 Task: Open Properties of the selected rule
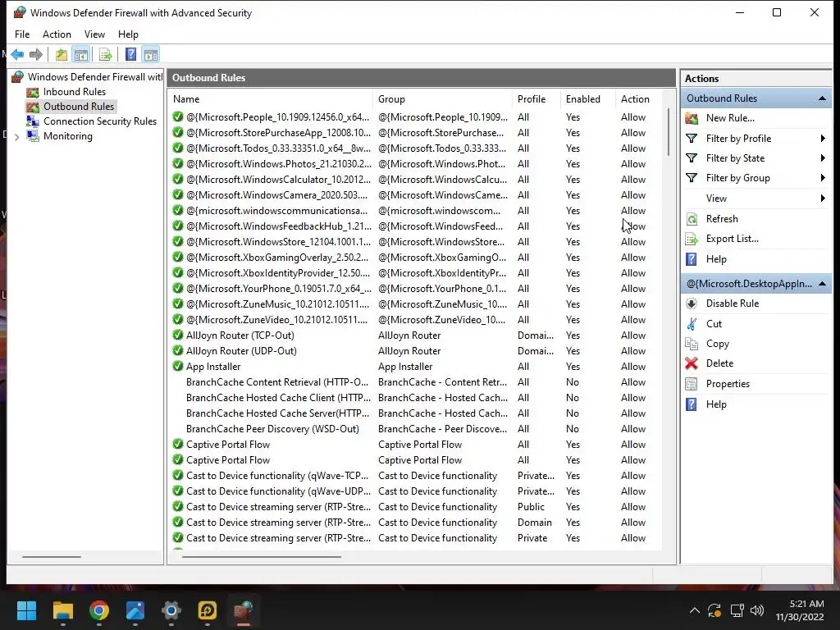point(728,384)
